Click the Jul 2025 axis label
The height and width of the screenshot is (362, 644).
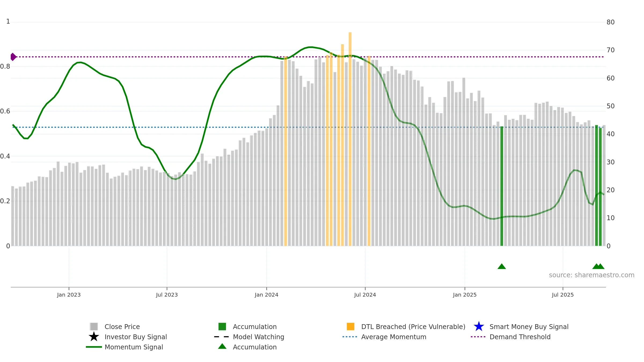563,295
